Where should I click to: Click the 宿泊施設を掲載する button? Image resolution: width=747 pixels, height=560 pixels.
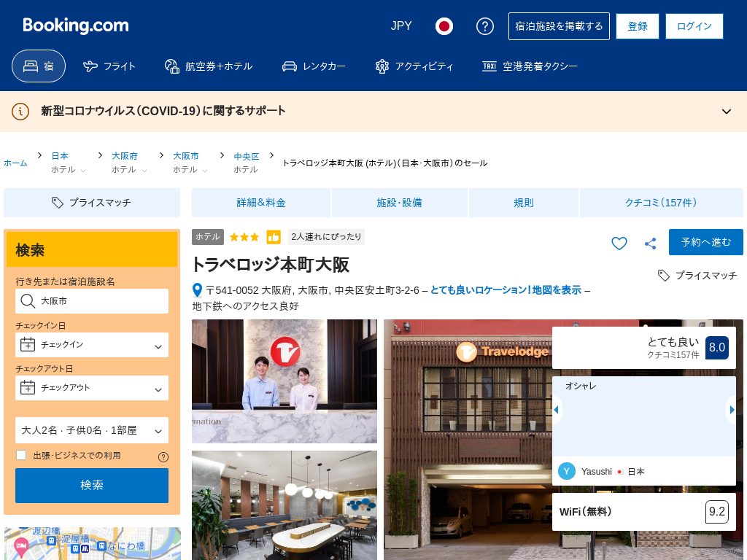559,26
